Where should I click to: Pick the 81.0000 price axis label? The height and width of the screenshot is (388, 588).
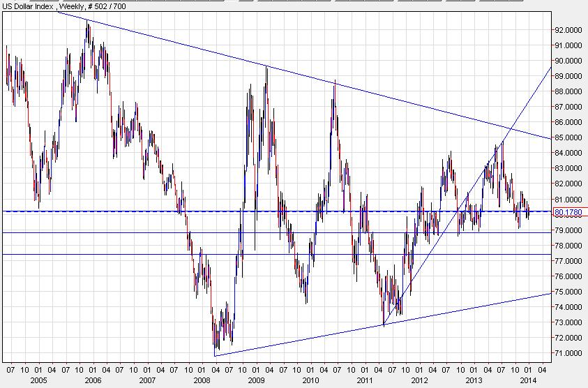[568, 199]
